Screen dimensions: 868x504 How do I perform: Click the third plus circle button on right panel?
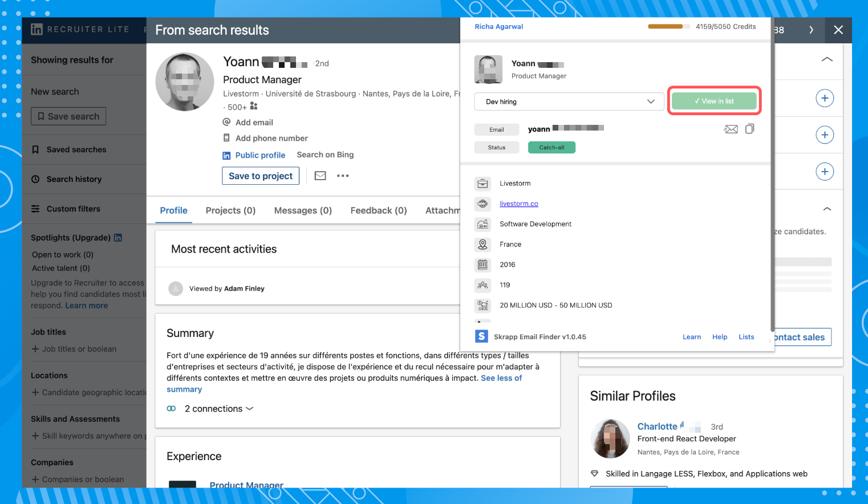(825, 172)
